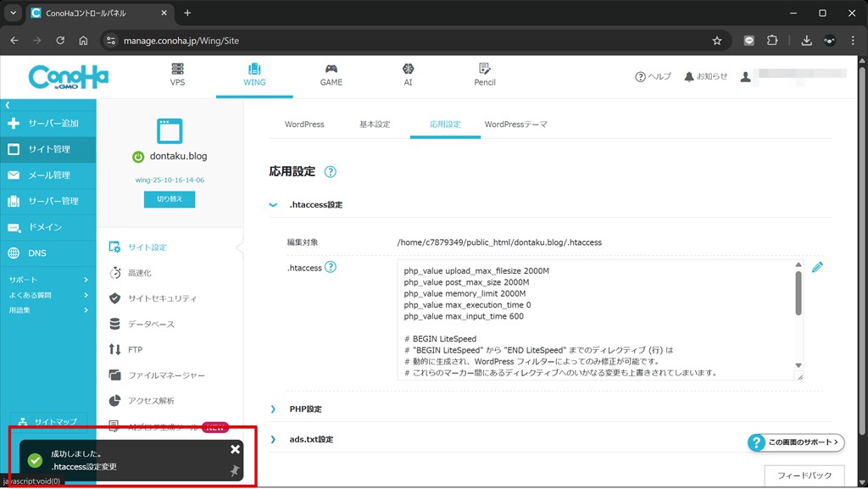868x489 pixels.
Task: Click the user account icon
Action: point(746,77)
